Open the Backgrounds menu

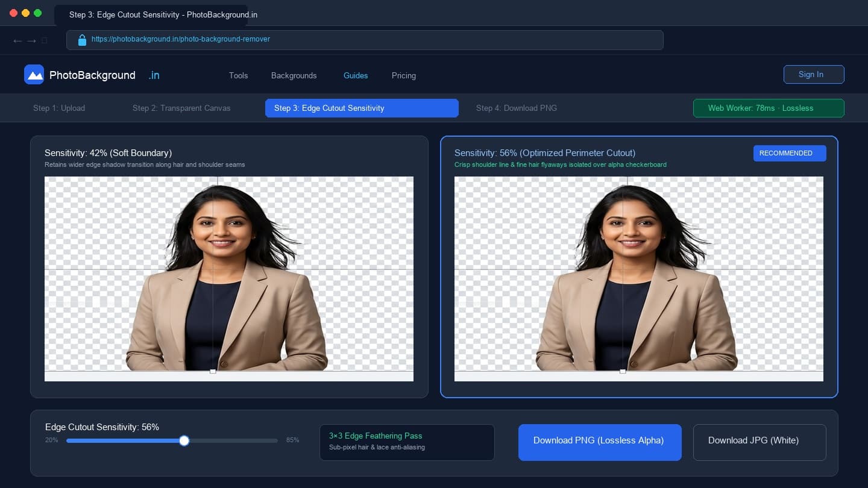click(294, 75)
